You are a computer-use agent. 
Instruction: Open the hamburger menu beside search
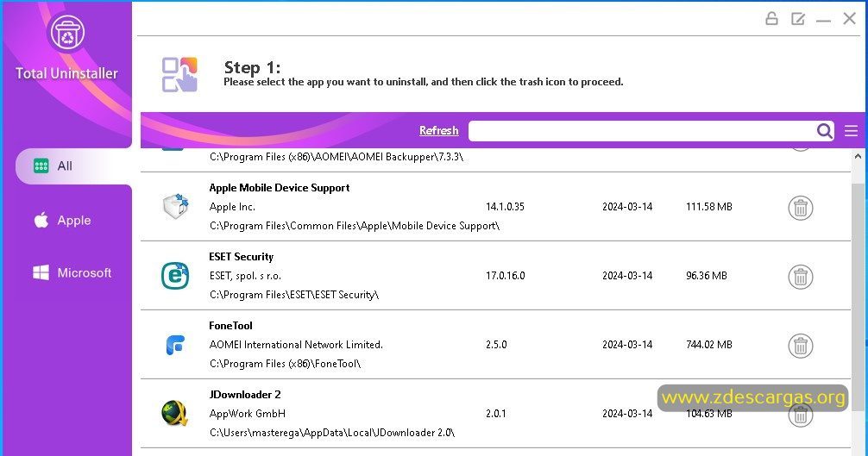[x=851, y=130]
